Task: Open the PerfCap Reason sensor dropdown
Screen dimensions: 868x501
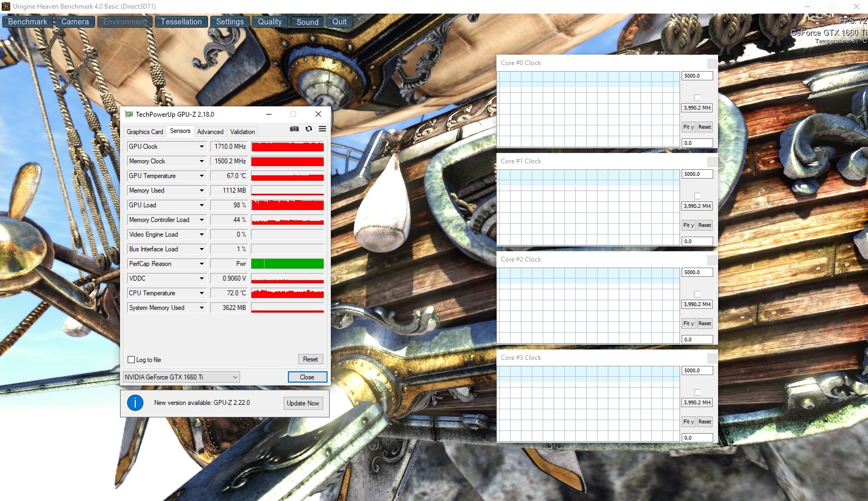Action: [202, 264]
